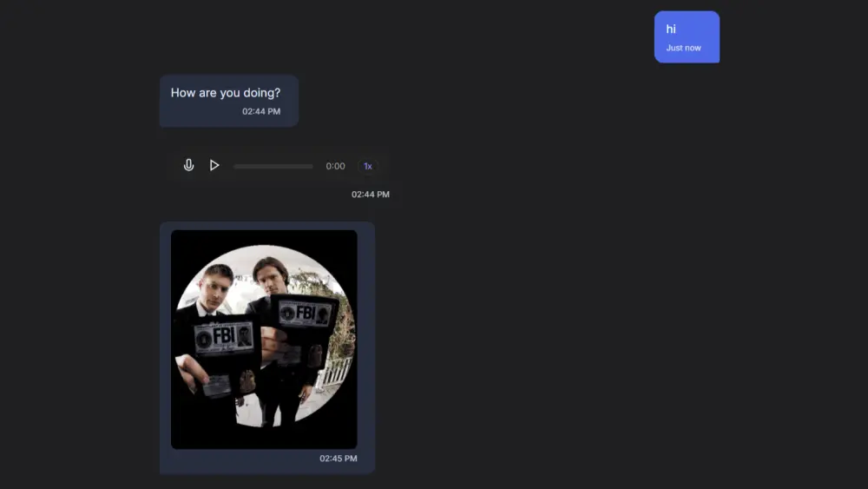Image resolution: width=868 pixels, height=489 pixels.
Task: Click the 02:44 PM timestamp under voice message
Action: (x=371, y=195)
